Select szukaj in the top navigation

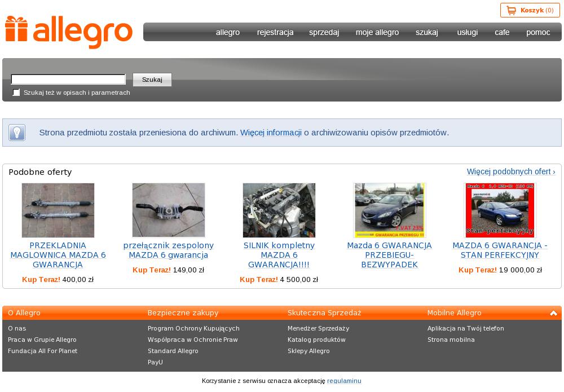pos(426,32)
